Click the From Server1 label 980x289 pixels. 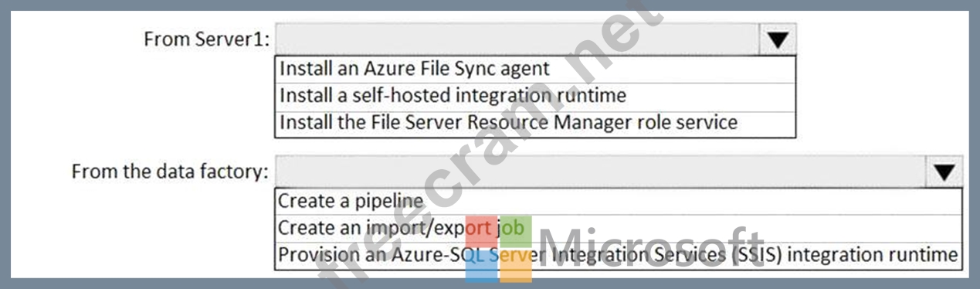coord(207,39)
